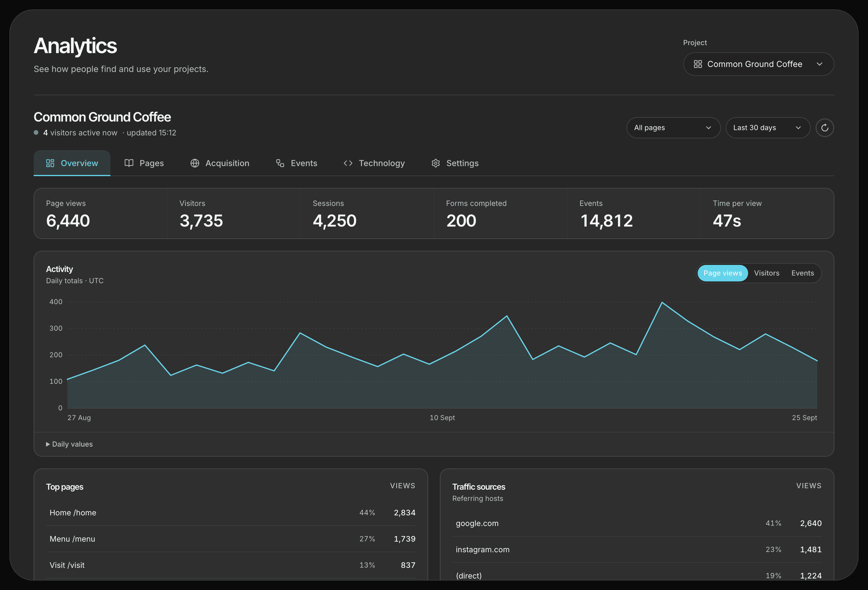Click the Settings gear icon
The height and width of the screenshot is (590, 868).
435,163
